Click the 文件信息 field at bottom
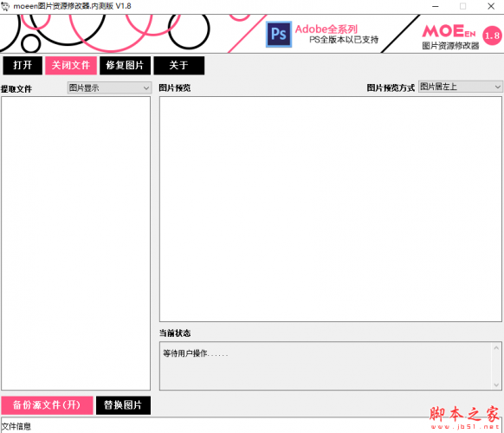Screen dimensions: 504x433 251,425
